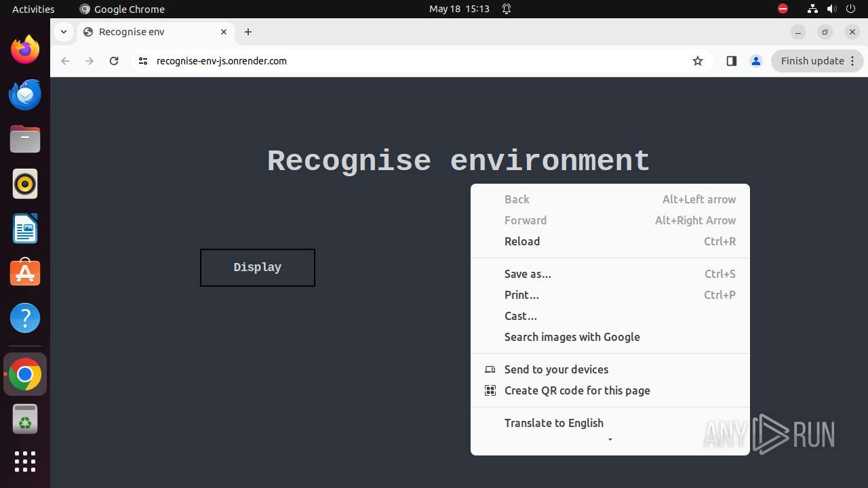Launch Thunderbird mail from the dock
Image resolution: width=868 pixels, height=488 pixels.
point(25,94)
